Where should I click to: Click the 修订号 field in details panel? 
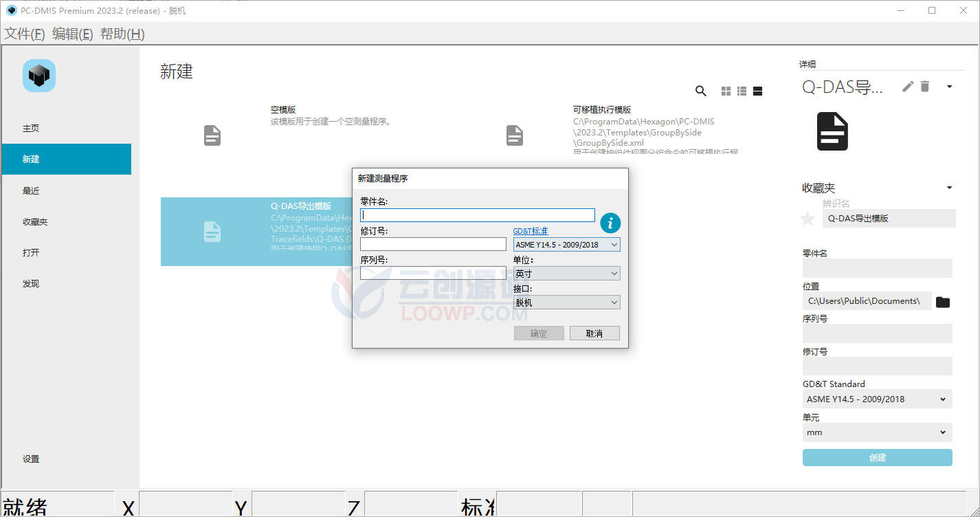(878, 366)
